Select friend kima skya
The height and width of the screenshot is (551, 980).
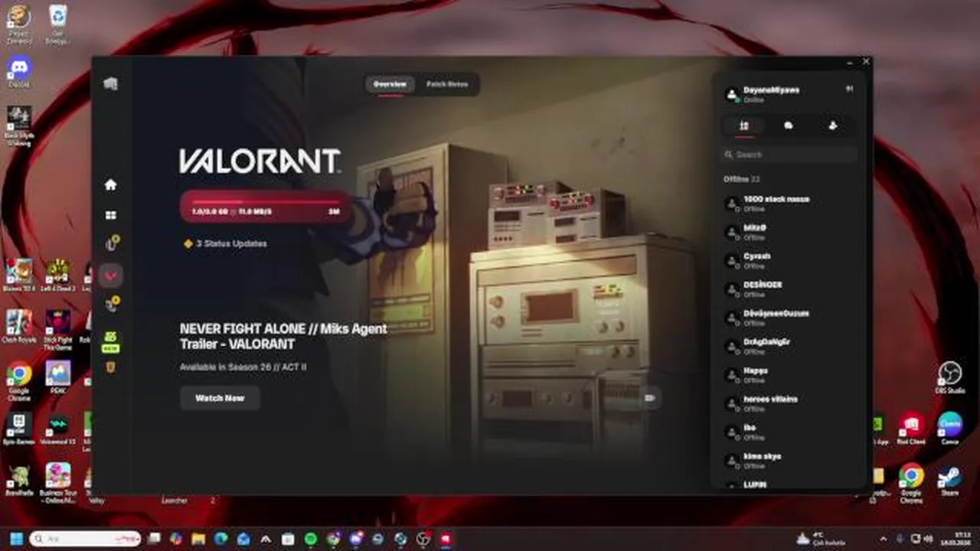tap(790, 460)
